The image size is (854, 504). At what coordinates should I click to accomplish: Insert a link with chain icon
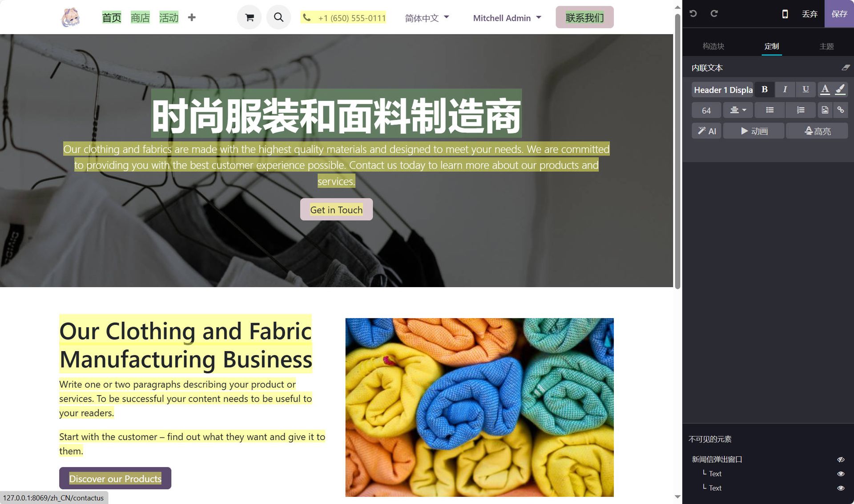click(841, 110)
